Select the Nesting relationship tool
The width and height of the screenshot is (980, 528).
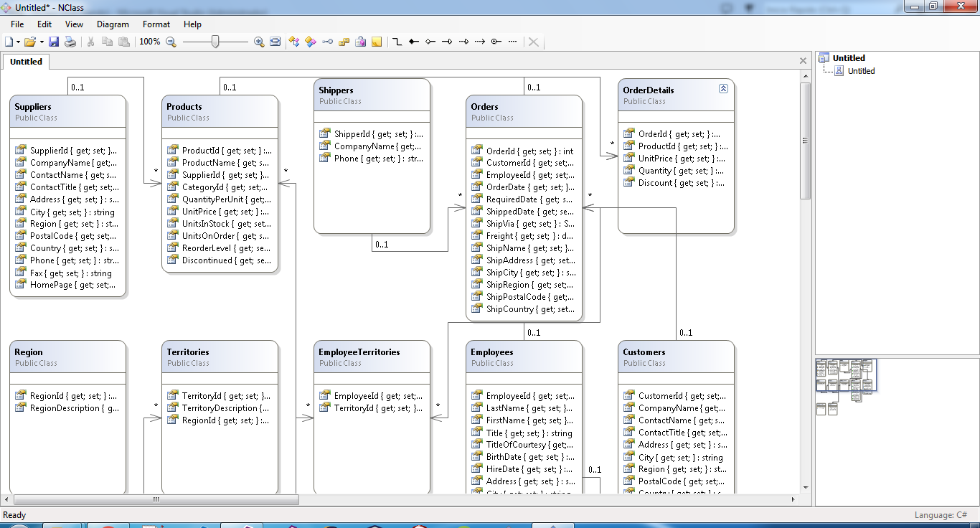(x=496, y=42)
